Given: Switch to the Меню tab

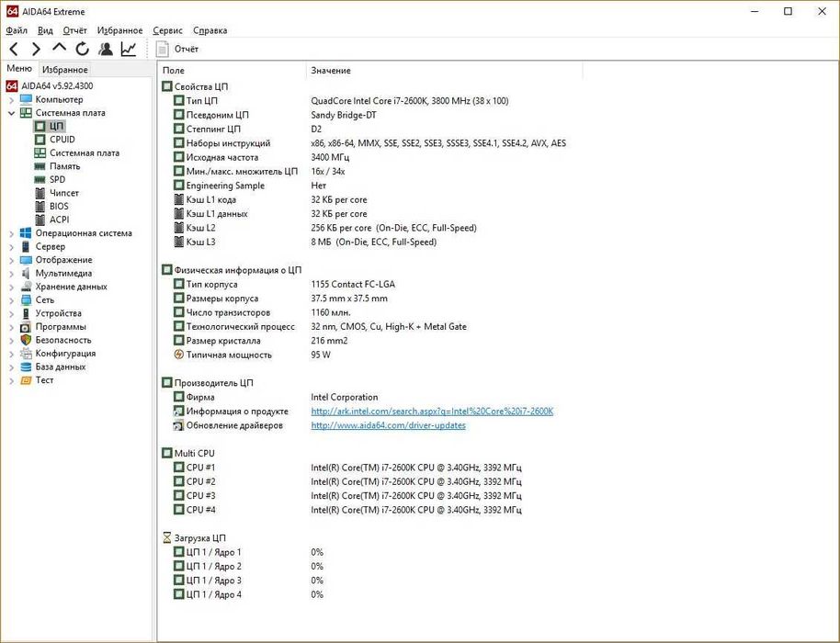Looking at the screenshot, I should tap(19, 69).
